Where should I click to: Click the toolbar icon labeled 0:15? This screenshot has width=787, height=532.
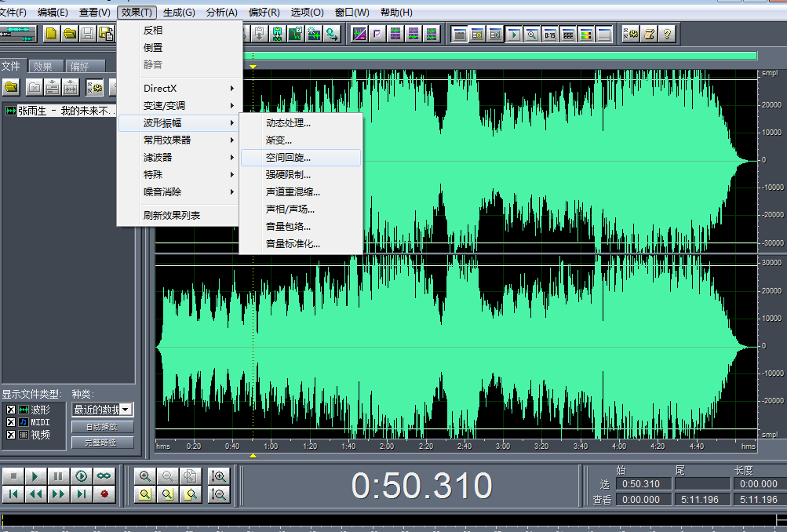tap(549, 34)
